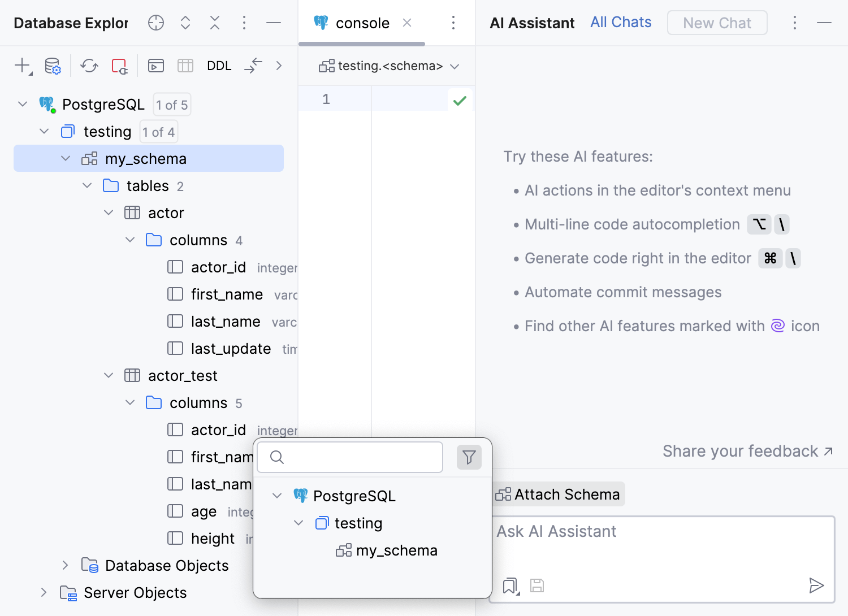Click the deactivate data source icon

[119, 66]
